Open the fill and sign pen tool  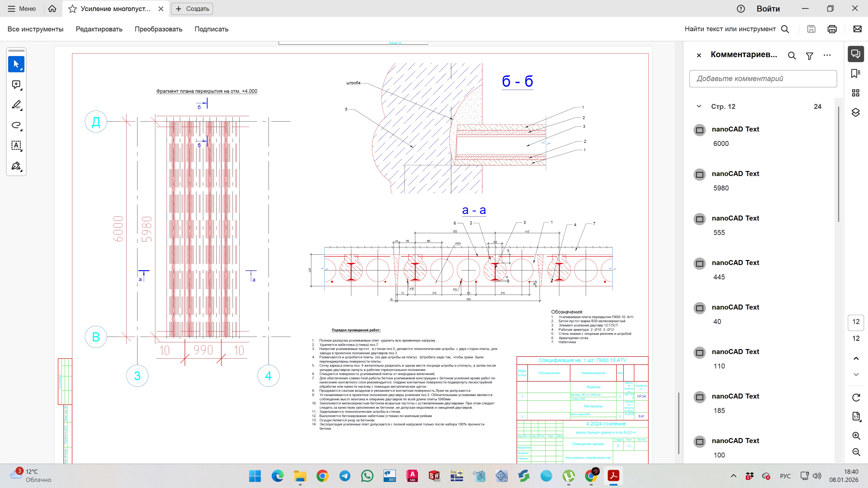(16, 166)
